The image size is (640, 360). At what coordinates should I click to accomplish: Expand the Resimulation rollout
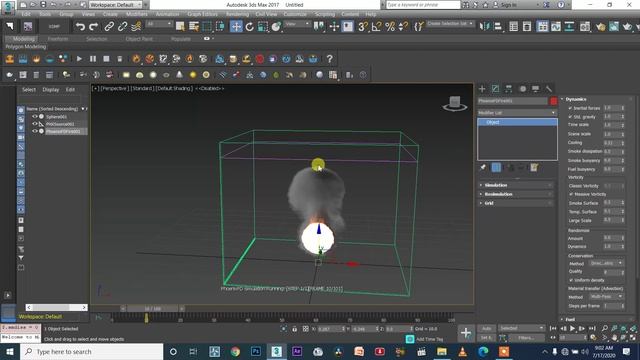516,194
